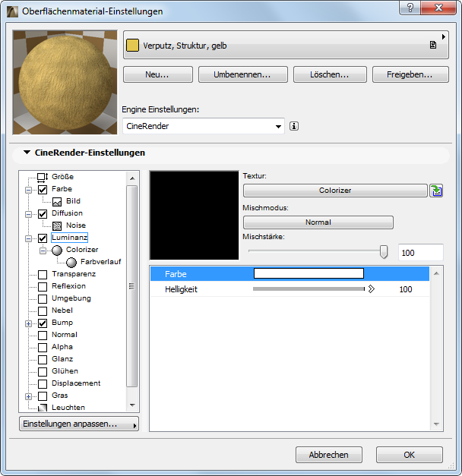The image size is (462, 476).
Task: Select the Noise tree item
Action: [x=76, y=225]
